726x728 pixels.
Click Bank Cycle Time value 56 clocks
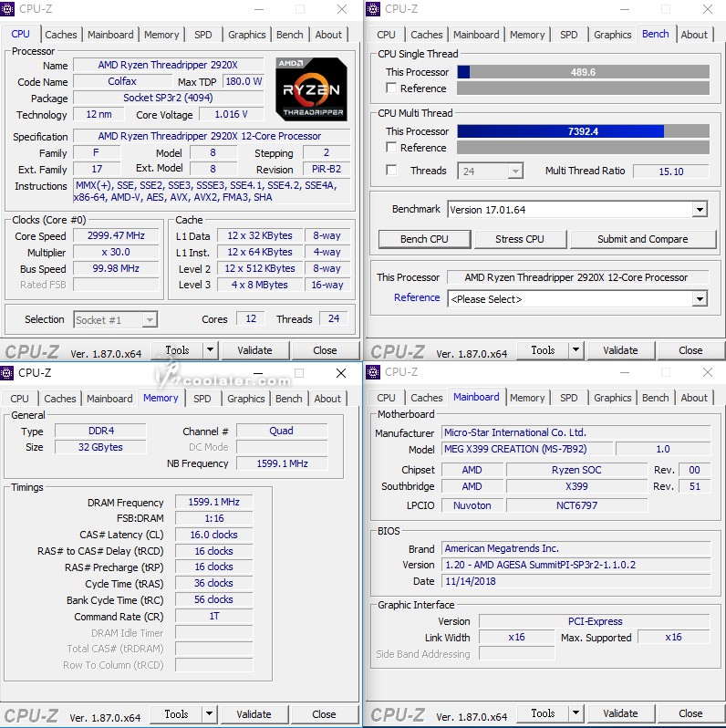[214, 600]
